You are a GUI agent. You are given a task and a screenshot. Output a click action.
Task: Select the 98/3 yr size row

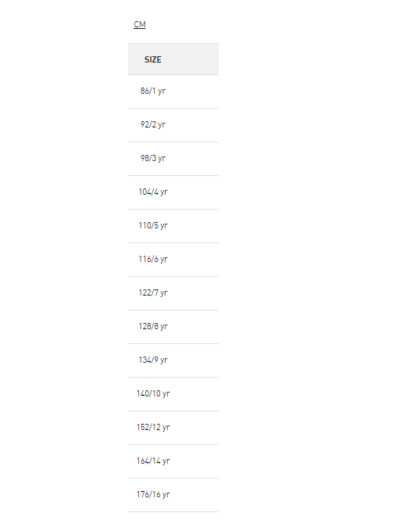[x=173, y=159]
